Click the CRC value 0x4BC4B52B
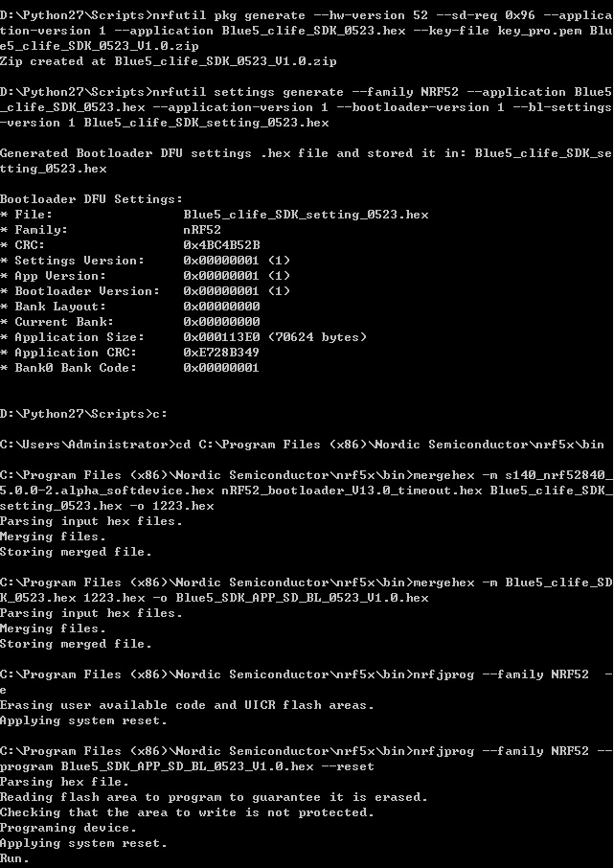This screenshot has height=868, width=614. click(221, 245)
